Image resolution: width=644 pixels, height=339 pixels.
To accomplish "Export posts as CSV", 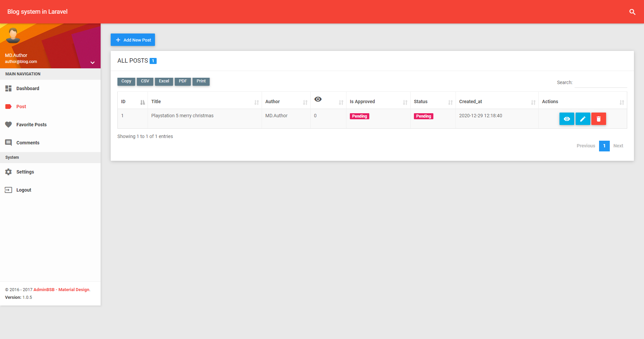I will tap(145, 81).
